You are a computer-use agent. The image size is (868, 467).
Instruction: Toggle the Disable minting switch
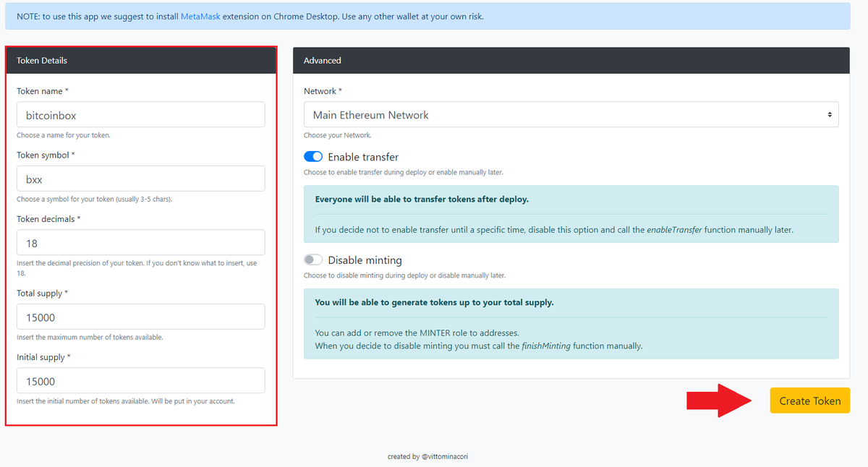click(x=313, y=260)
